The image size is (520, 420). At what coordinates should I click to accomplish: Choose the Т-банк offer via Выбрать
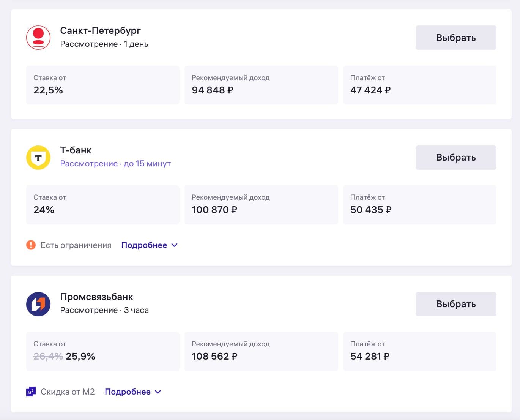click(456, 158)
